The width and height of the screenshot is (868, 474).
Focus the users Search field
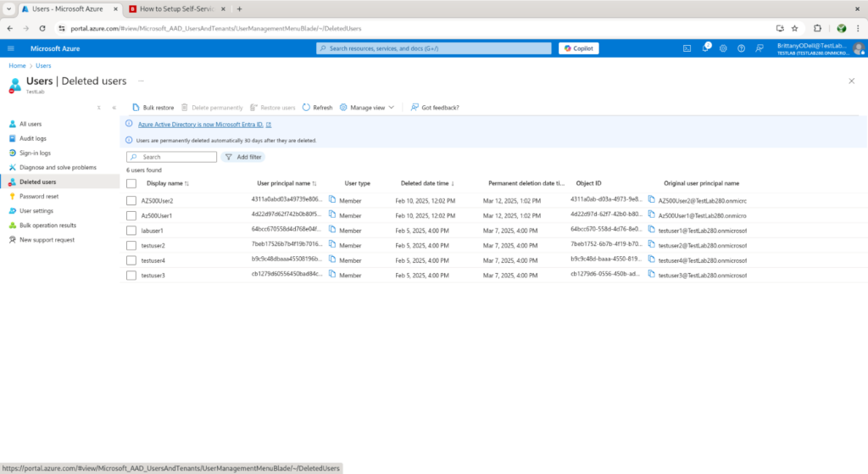(x=171, y=157)
